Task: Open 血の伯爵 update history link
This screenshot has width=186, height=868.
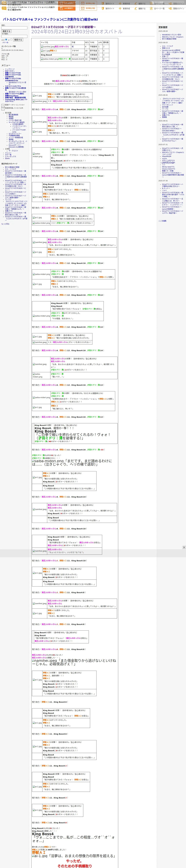Action: [x=165, y=107]
